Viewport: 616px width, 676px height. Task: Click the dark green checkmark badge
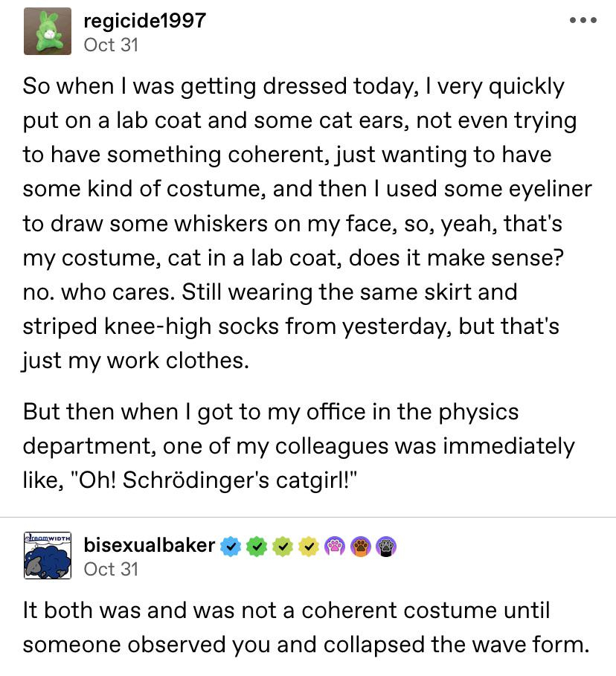pos(257,546)
